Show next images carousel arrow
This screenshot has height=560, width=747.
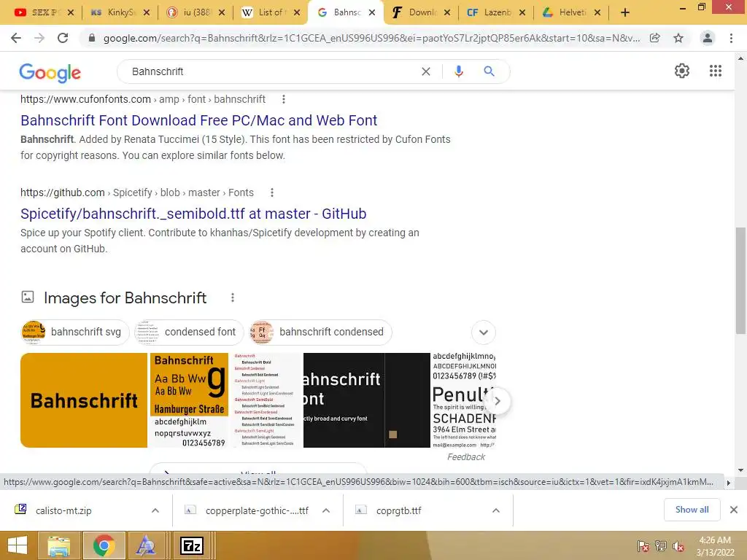point(498,401)
